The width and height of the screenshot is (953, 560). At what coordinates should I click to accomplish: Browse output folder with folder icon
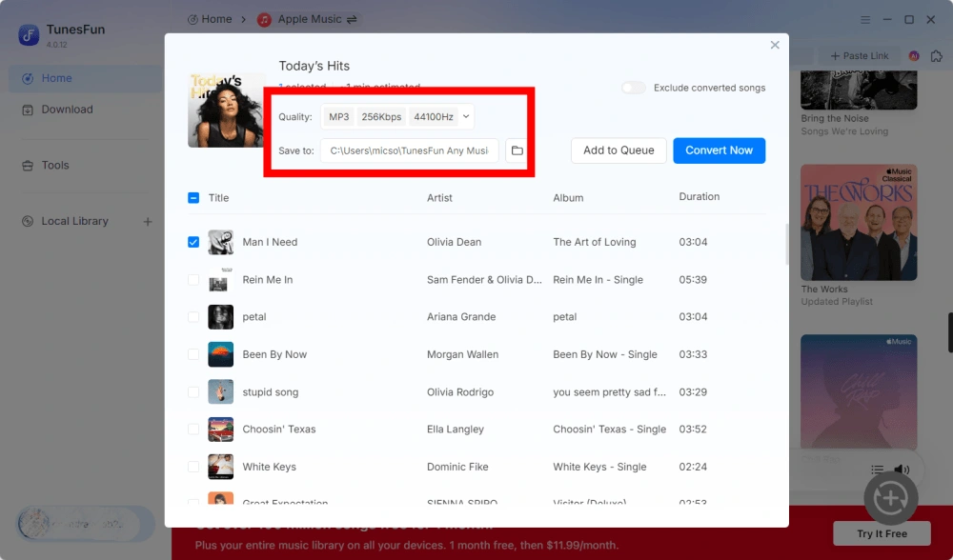[x=517, y=150]
